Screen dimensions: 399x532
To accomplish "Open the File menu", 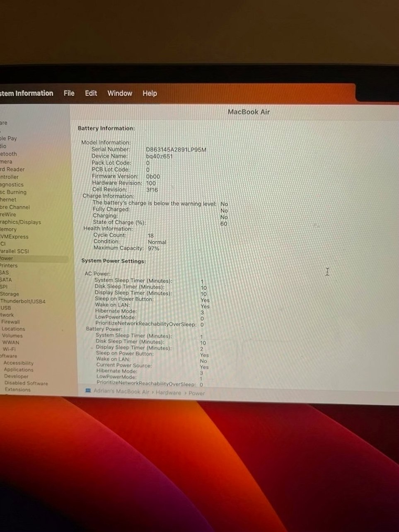I will coord(69,93).
